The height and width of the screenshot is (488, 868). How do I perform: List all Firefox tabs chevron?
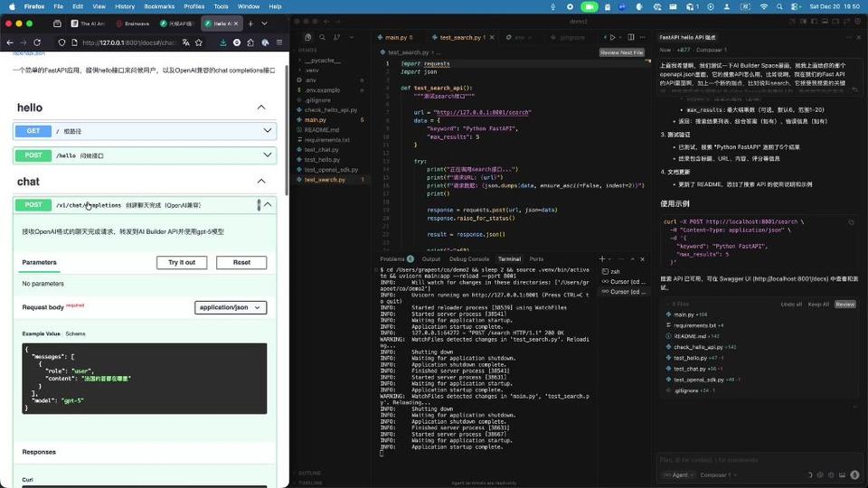[265, 23]
